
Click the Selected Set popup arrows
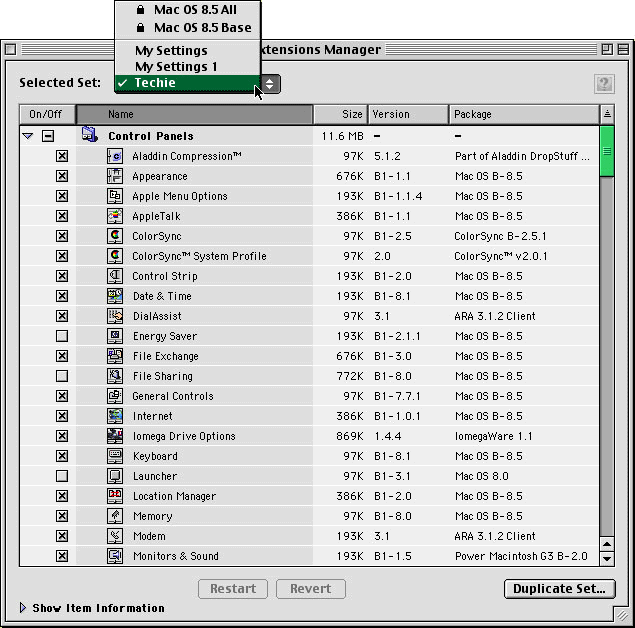point(270,84)
